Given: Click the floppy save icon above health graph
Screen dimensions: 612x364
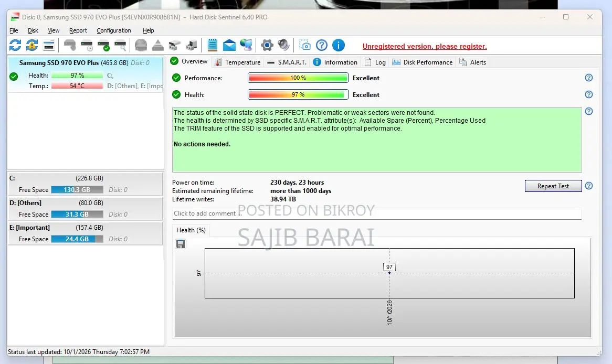Looking at the screenshot, I should pos(181,244).
